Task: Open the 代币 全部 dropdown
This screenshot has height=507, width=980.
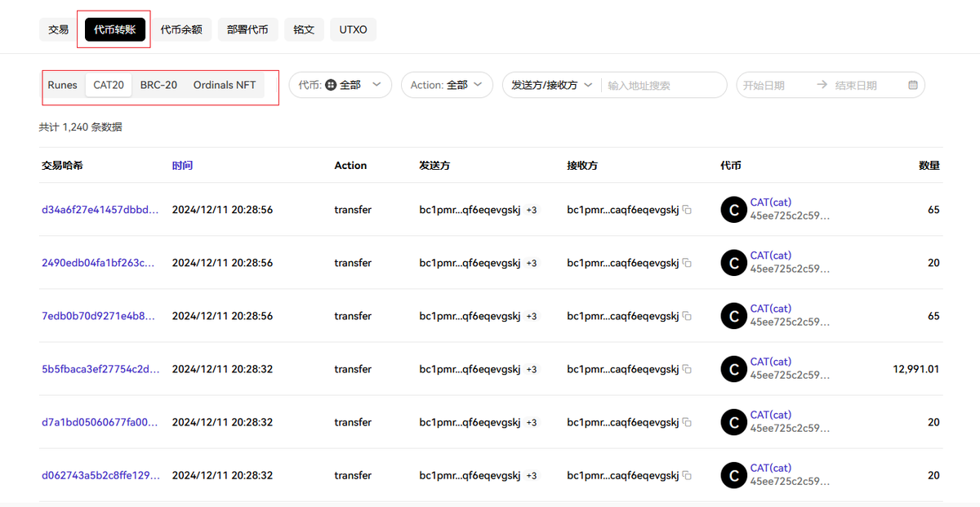Action: tap(340, 85)
